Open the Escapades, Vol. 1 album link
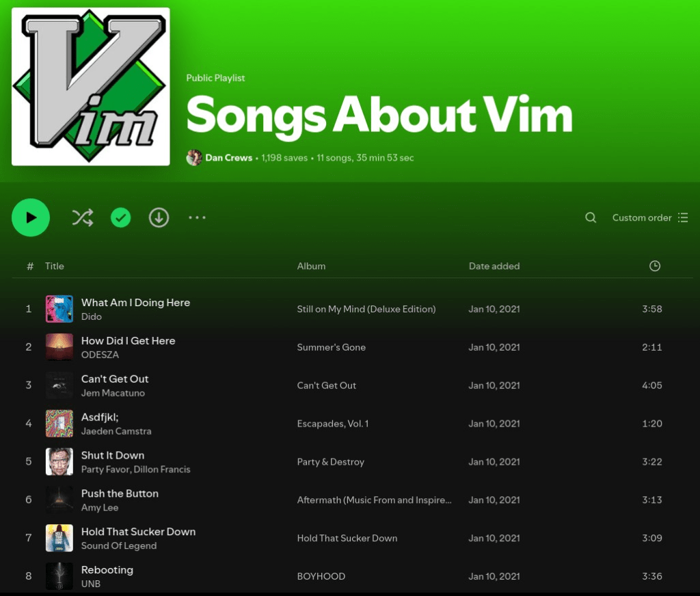This screenshot has width=700, height=596. (x=332, y=424)
